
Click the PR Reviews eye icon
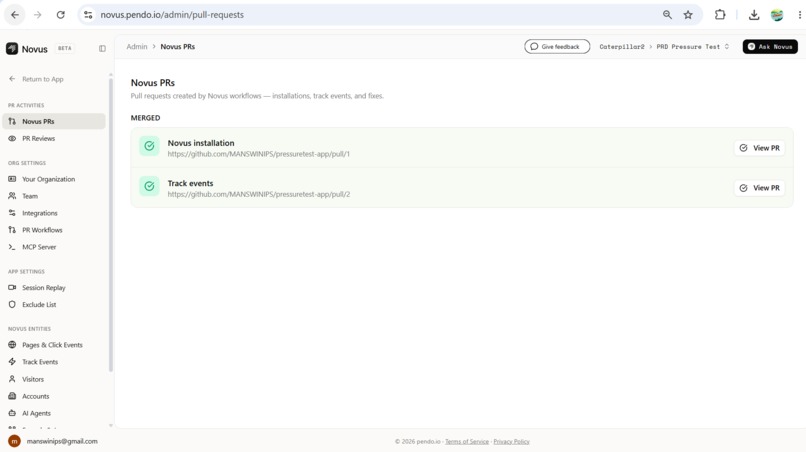pos(12,138)
